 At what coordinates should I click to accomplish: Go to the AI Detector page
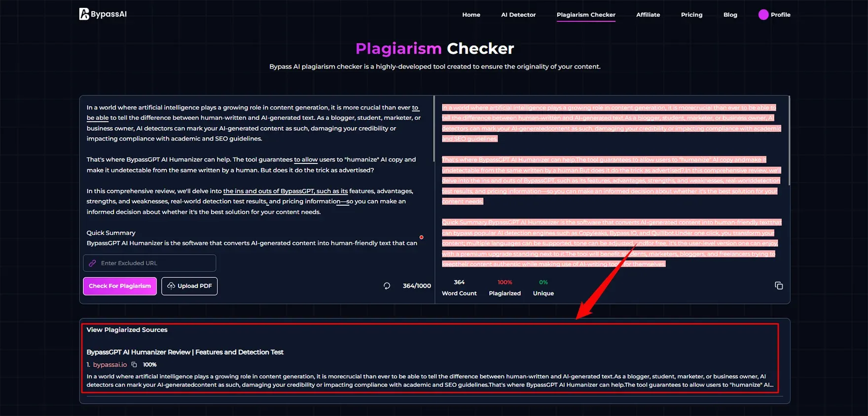tap(518, 15)
